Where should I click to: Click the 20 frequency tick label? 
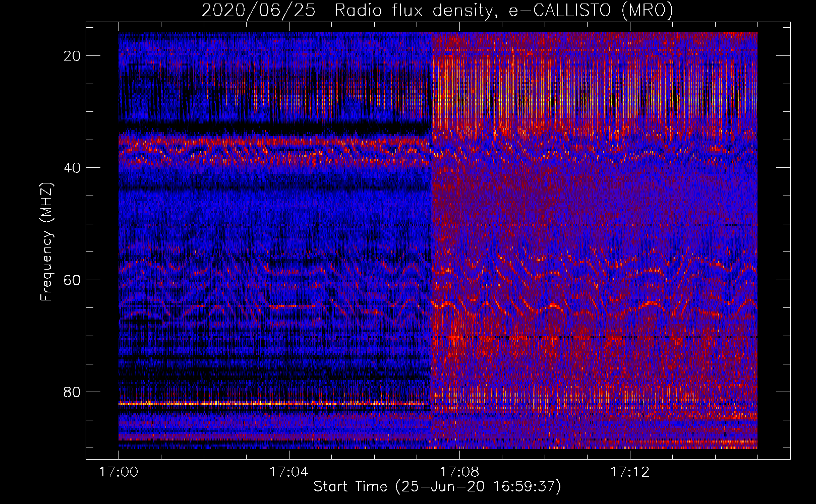73,56
